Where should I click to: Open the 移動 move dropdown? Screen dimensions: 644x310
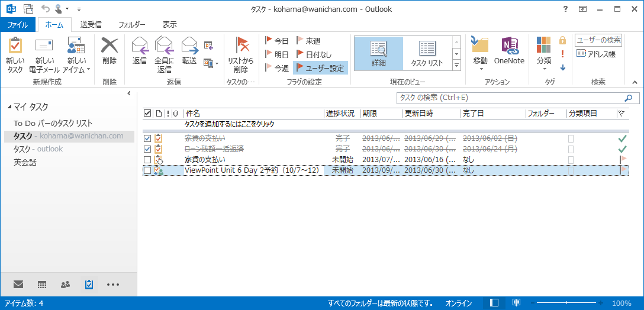coord(480,54)
